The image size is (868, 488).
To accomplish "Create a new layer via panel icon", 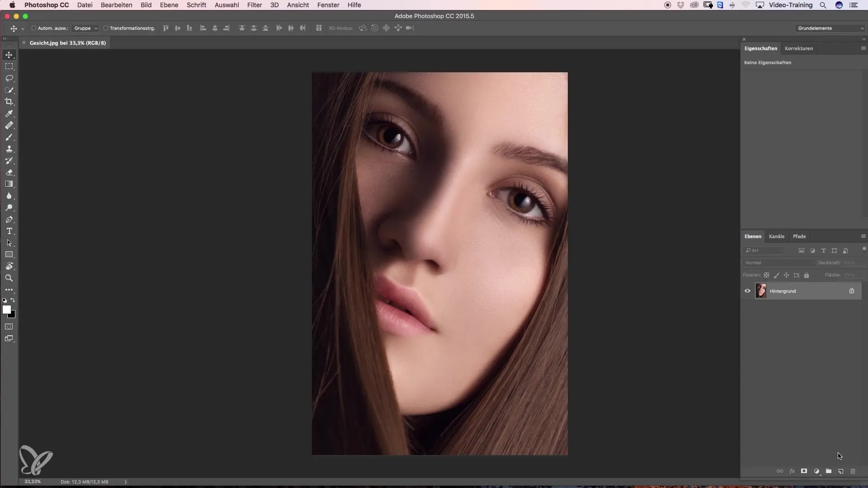I will coord(841,471).
